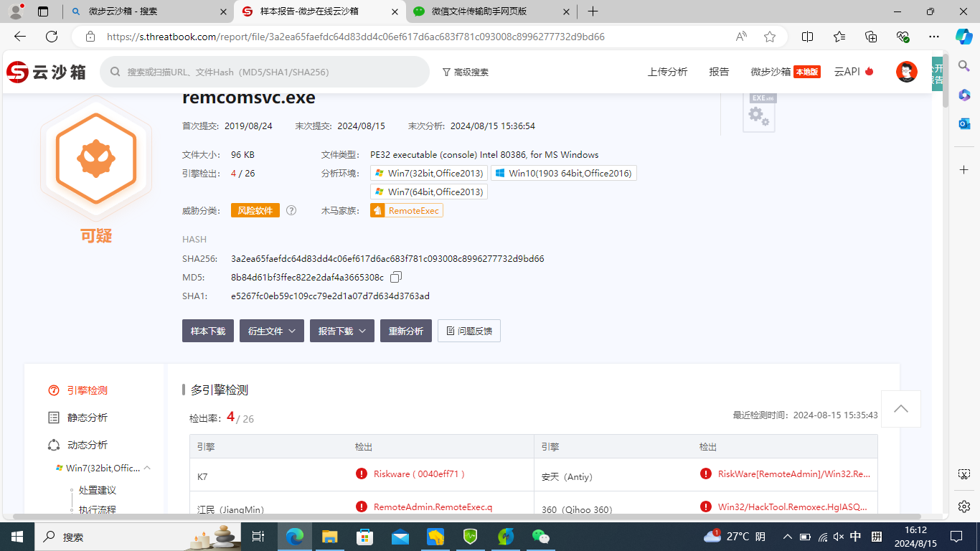The image size is (980, 551).
Task: Go to 云沙箱 home logo
Action: pyautogui.click(x=47, y=72)
